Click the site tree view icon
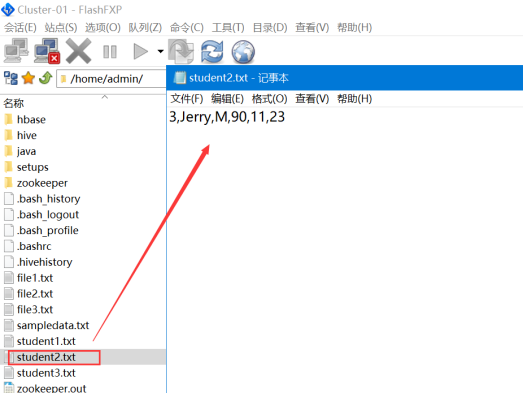 (x=11, y=78)
